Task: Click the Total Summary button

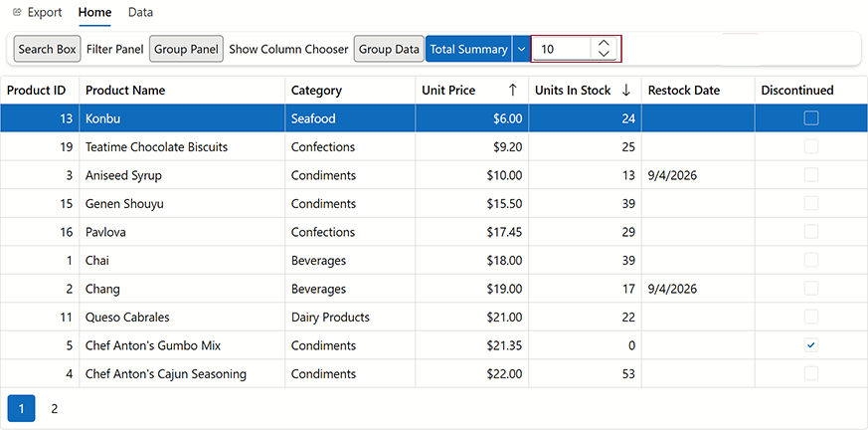Action: pos(469,49)
